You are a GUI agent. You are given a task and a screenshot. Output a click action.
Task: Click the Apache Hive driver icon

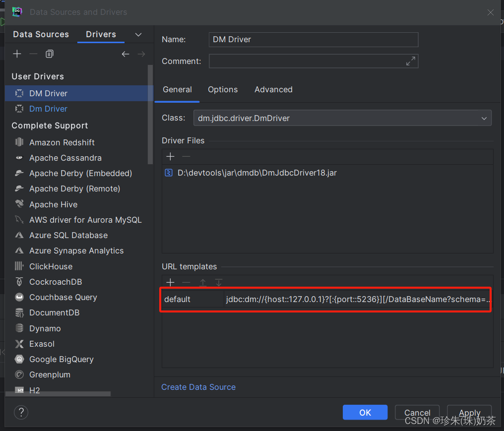[x=19, y=204]
